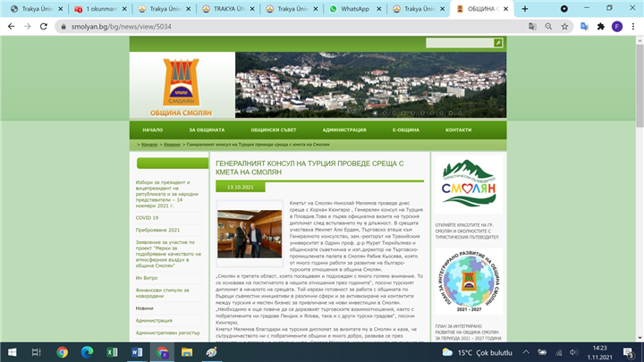644x362 pixels.
Task: Open Административен регистър sidebar link
Action: tap(167, 333)
